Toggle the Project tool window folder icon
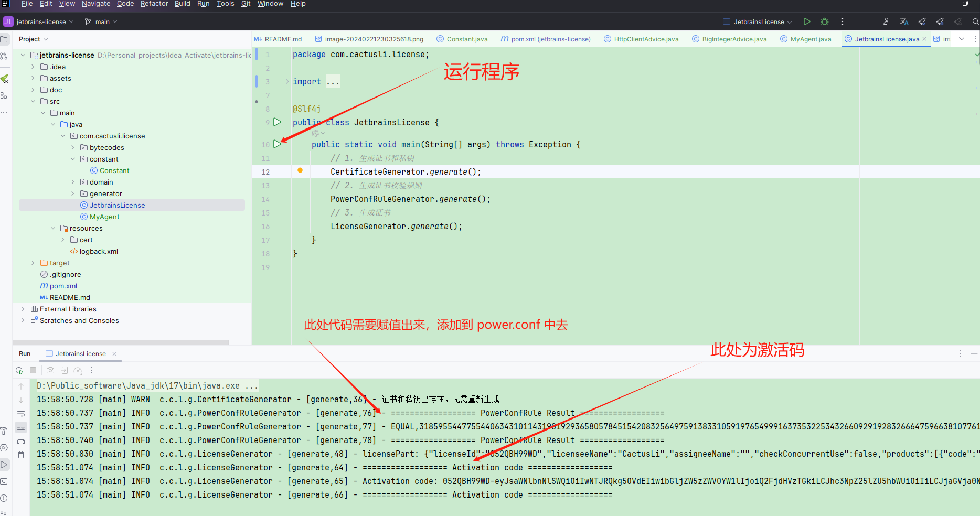This screenshot has height=516, width=980. click(x=4, y=39)
